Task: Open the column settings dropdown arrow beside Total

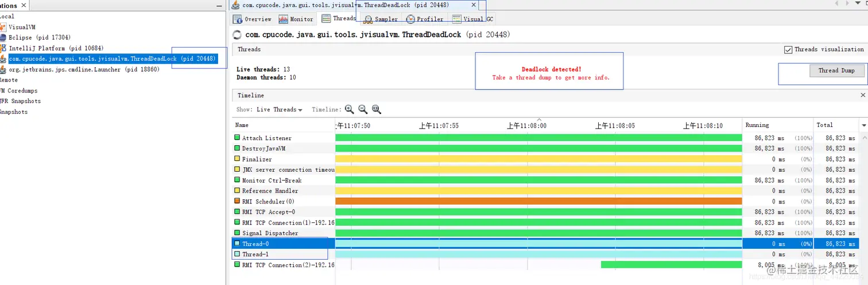Action: pos(864,125)
